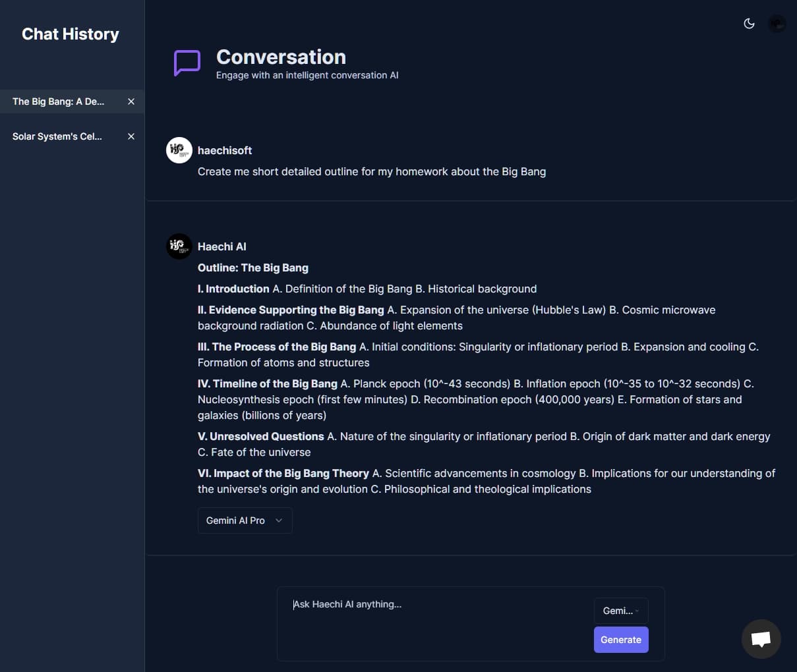Select the outline heading 'Outline: The Big Bang'

253,267
